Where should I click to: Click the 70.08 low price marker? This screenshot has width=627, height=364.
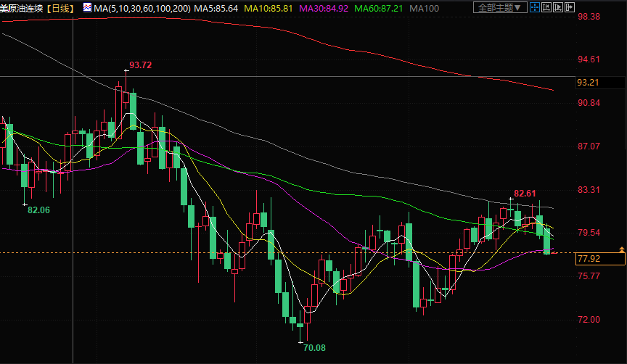[x=314, y=348]
